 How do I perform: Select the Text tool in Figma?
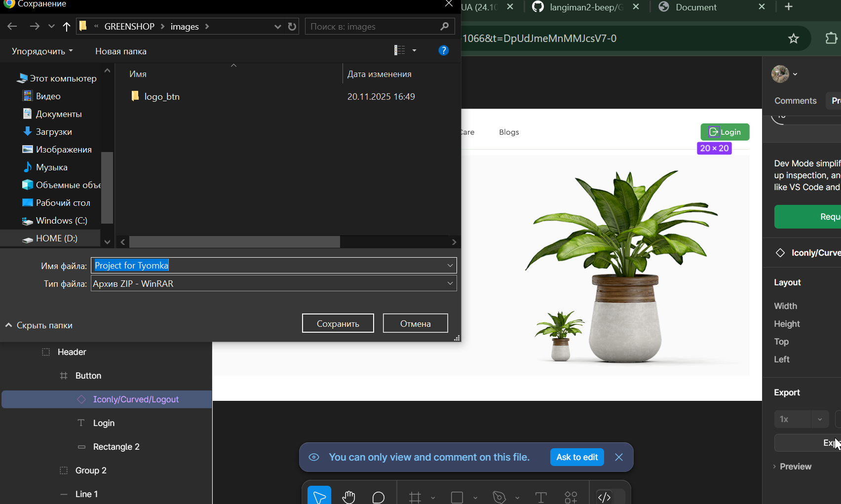[x=541, y=497]
